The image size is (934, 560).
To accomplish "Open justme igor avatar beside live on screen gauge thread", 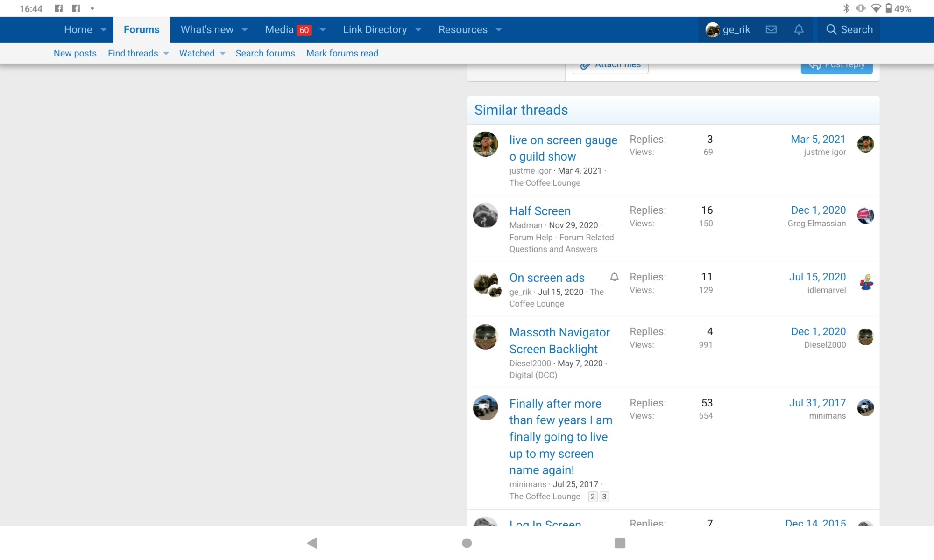I will [x=486, y=144].
